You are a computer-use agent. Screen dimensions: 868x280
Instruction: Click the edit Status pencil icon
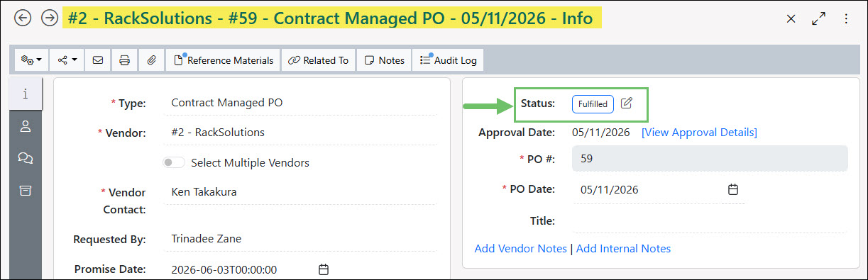[626, 103]
